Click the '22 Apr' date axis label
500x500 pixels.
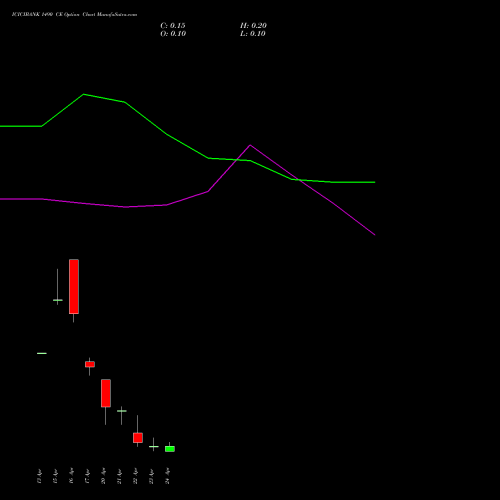pos(135,476)
